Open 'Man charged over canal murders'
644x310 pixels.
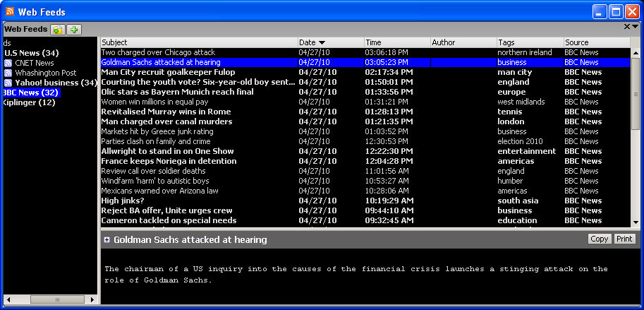pos(166,121)
